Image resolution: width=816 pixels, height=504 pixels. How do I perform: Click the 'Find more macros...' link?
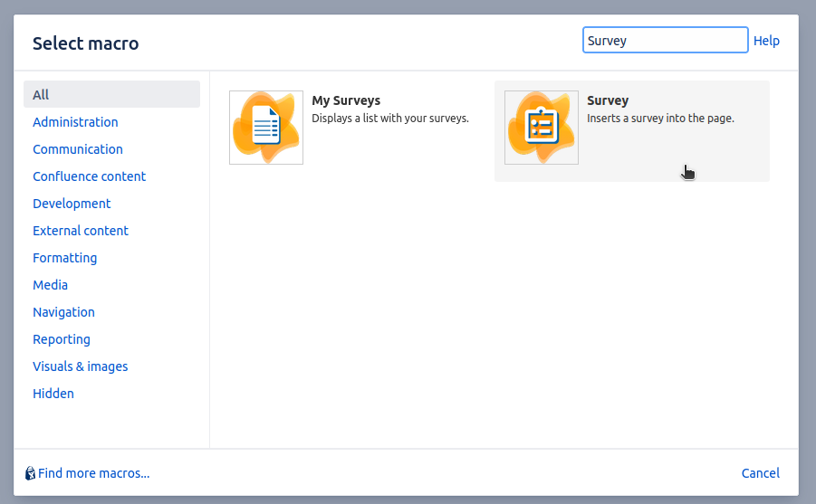coord(93,473)
